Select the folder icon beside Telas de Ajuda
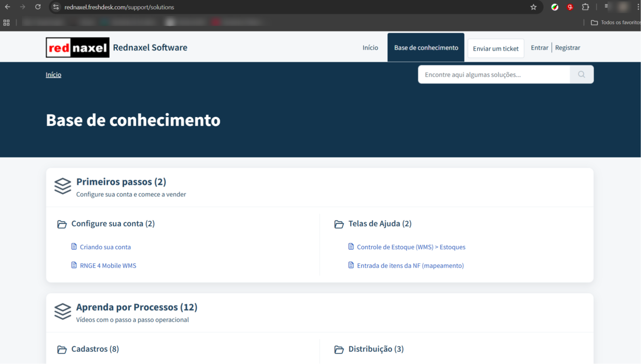Image resolution: width=641 pixels, height=364 pixels. click(339, 224)
